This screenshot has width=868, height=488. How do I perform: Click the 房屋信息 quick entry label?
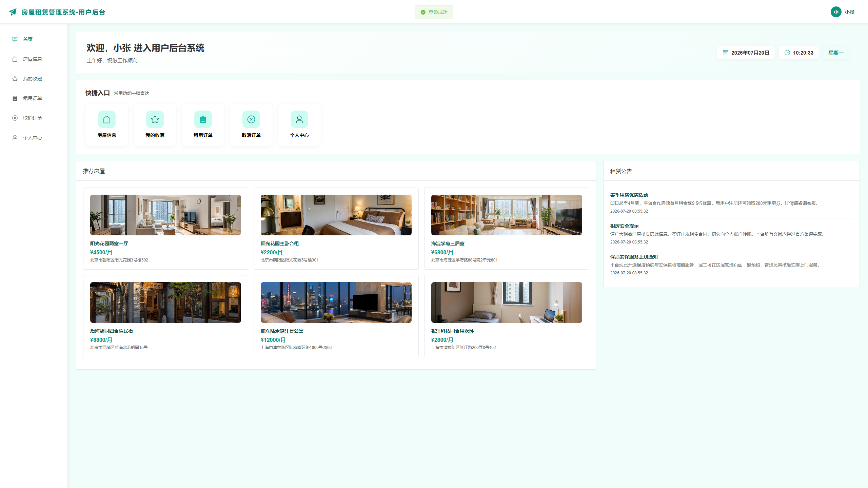click(107, 135)
